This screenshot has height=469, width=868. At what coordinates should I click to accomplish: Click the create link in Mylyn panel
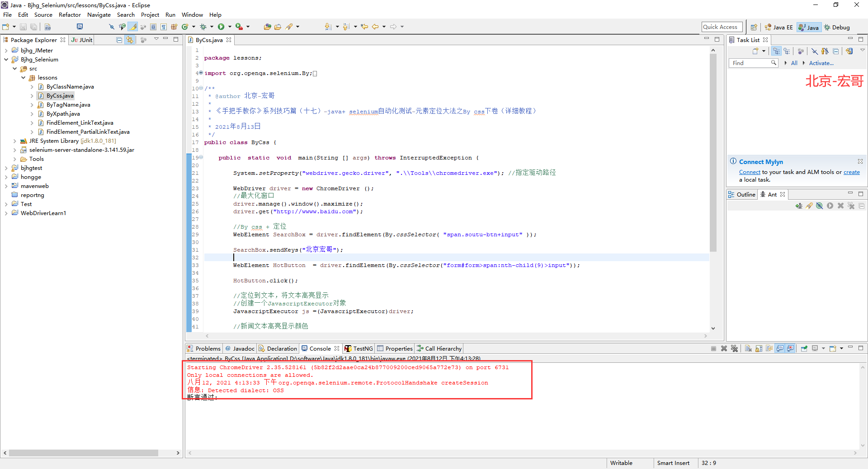point(852,172)
